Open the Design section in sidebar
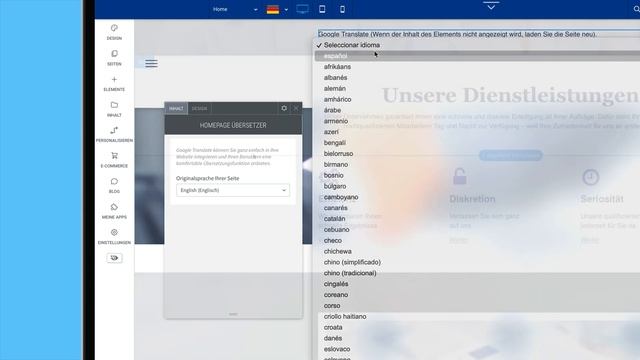 point(114,32)
